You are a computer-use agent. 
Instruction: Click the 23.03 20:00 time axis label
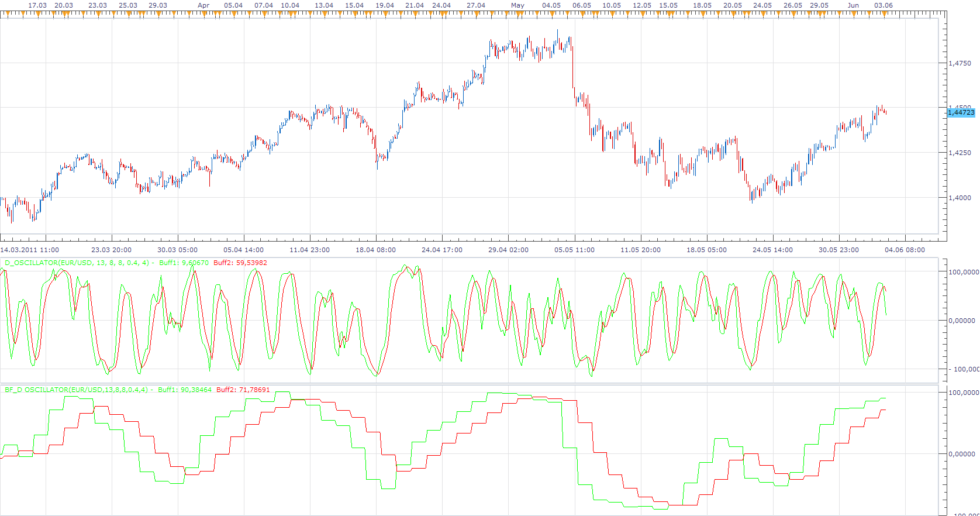click(111, 250)
